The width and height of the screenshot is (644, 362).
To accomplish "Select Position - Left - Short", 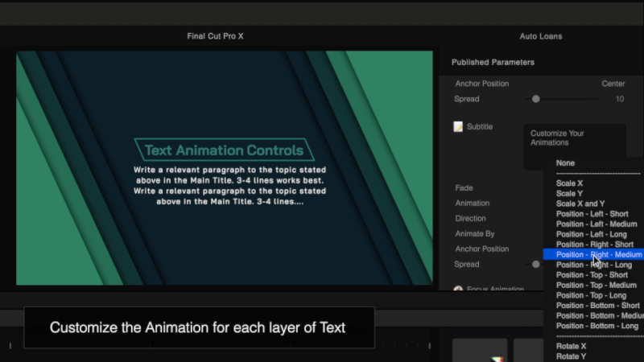I will pyautogui.click(x=592, y=214).
